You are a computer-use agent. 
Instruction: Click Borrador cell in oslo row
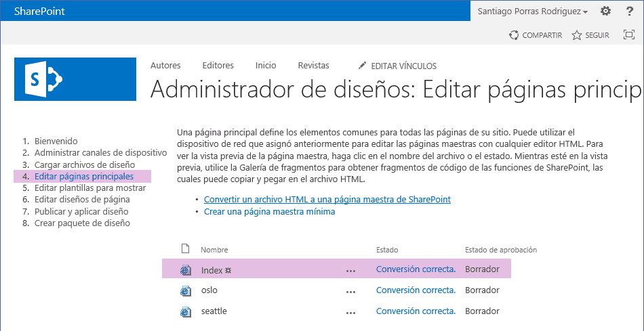(x=482, y=290)
